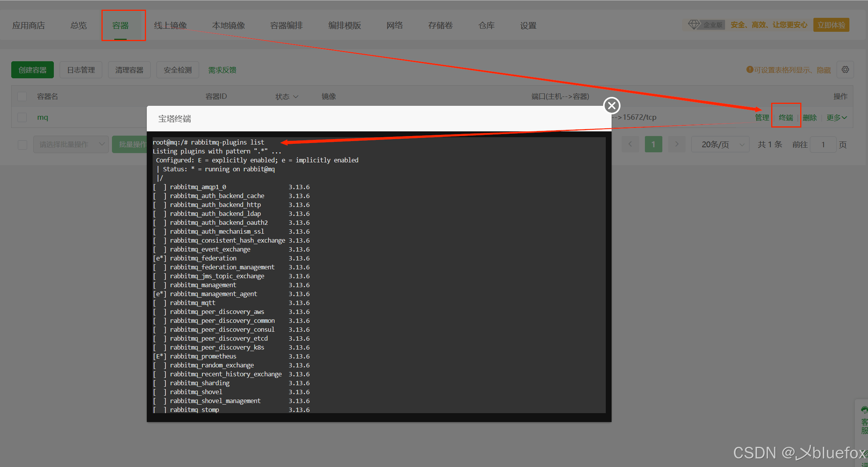Select the rabbitmq_mqtt plugin line
This screenshot has height=467, width=868.
(231, 303)
